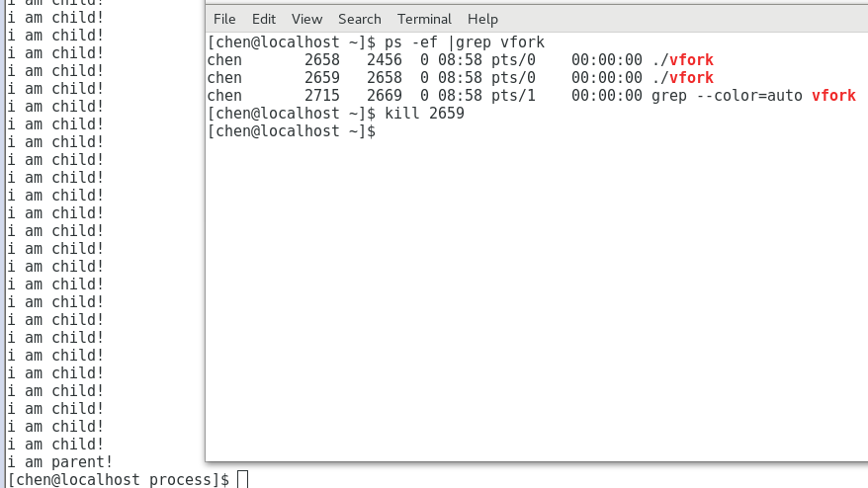Click PID 2658 in the first process row
This screenshot has width=868, height=488.
pyautogui.click(x=322, y=60)
